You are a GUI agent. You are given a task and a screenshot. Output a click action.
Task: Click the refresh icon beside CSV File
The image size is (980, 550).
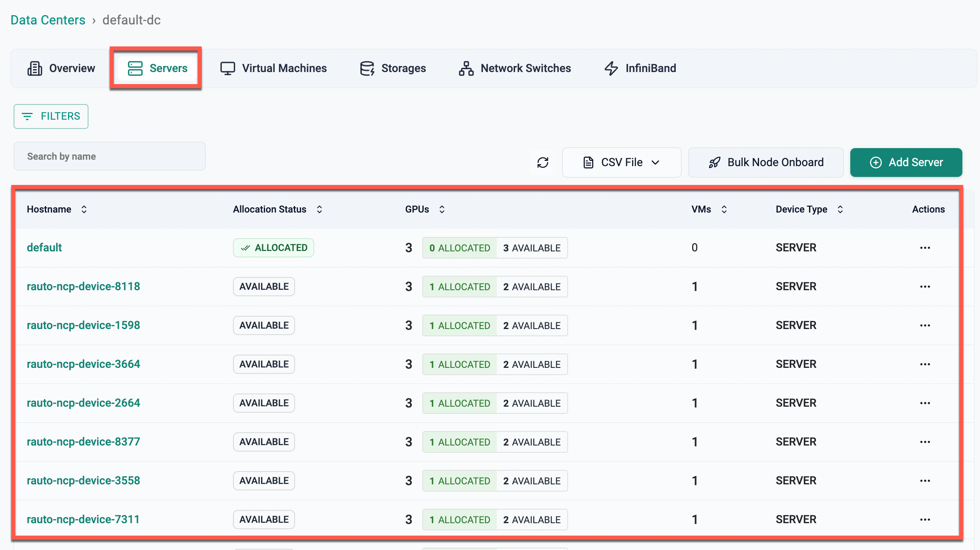tap(543, 163)
